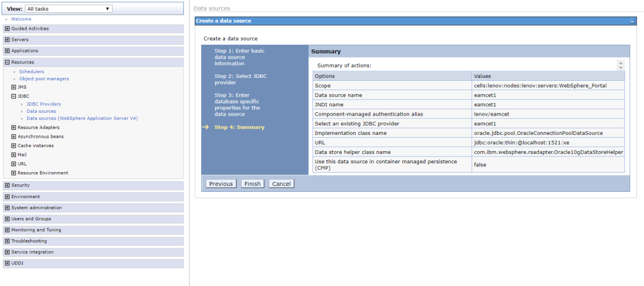
Task: Expand the JMS tree node
Action: [x=13, y=87]
